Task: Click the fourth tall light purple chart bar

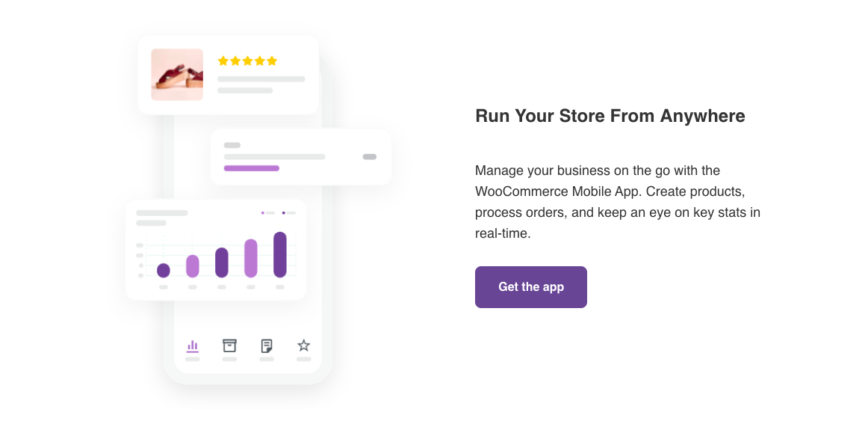Action: 251,258
